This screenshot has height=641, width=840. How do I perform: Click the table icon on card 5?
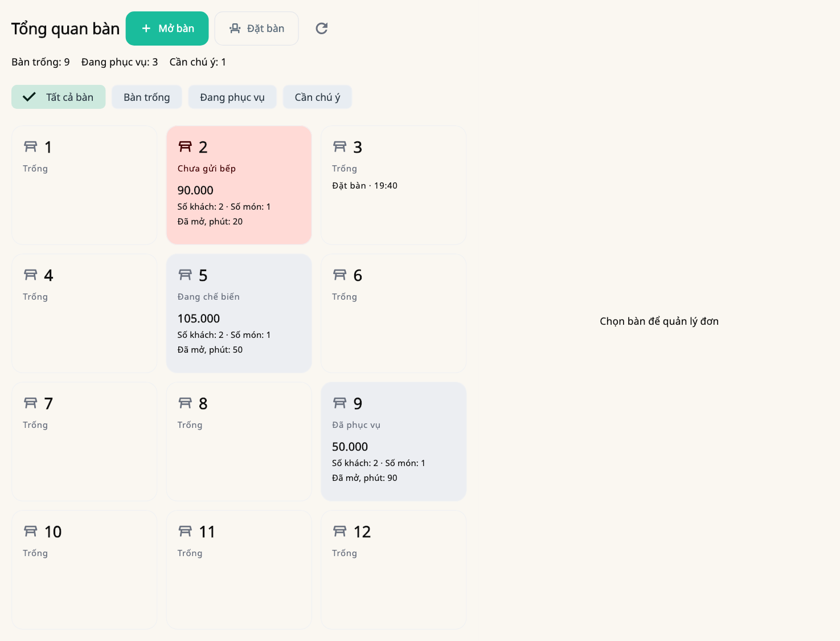click(x=185, y=275)
